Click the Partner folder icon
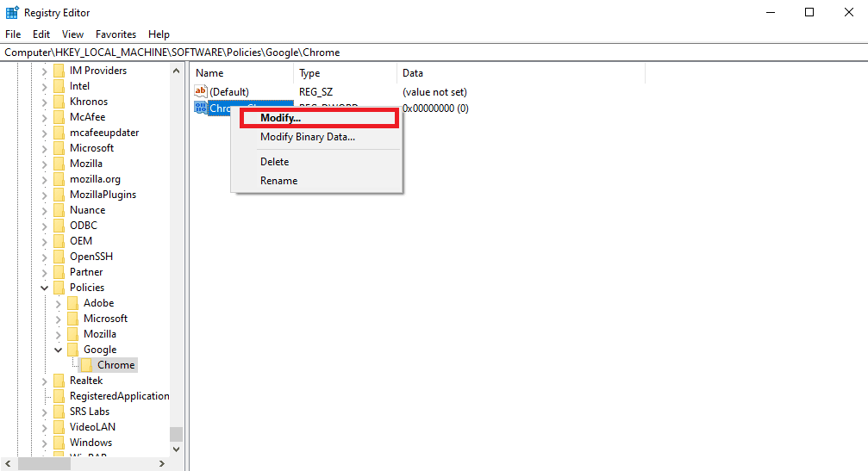This screenshot has height=471, width=868. (x=59, y=272)
